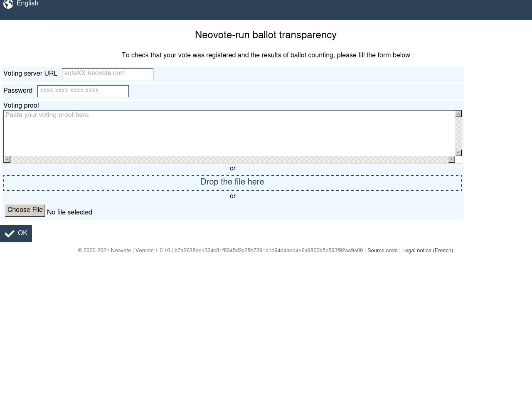This screenshot has height=399, width=532.
Task: Open the English language selector
Action: 27,3
